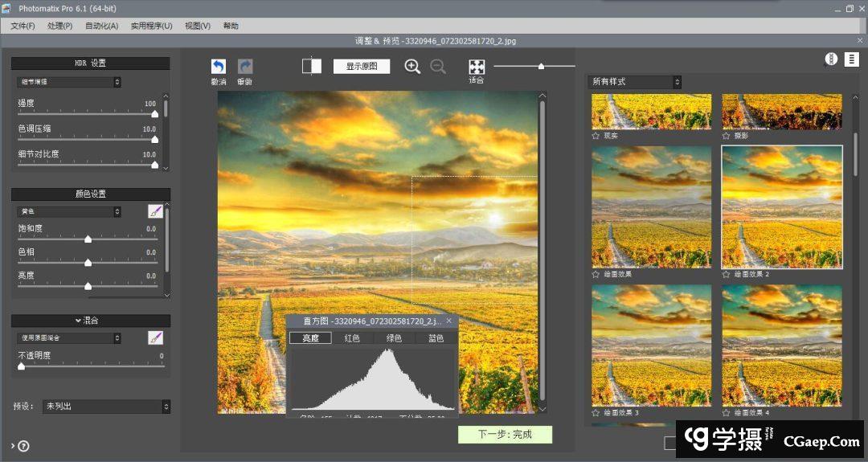Screen dimensions: 868x462
Task: Star the 绘画效果 2 preset
Action: pos(727,274)
